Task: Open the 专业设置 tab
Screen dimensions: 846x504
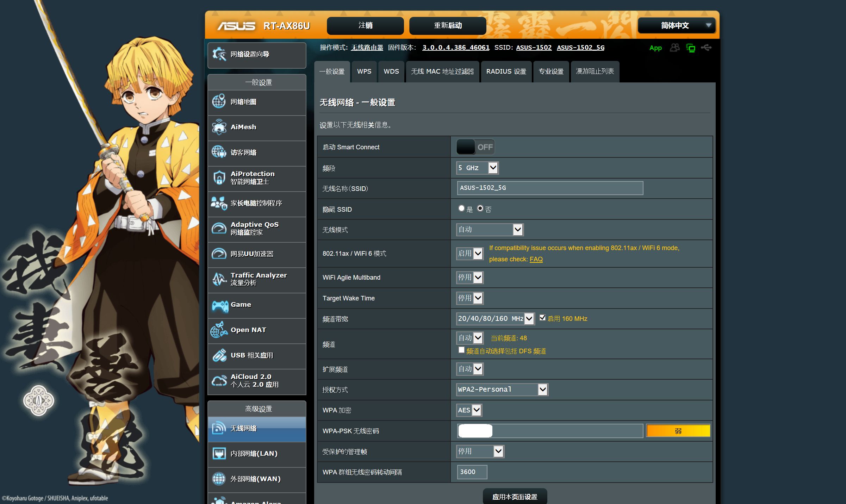Action: coord(551,71)
